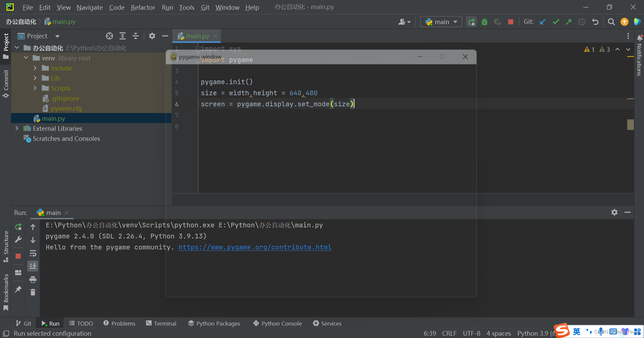Expand the Scripts folder
The height and width of the screenshot is (338, 644).
click(35, 88)
